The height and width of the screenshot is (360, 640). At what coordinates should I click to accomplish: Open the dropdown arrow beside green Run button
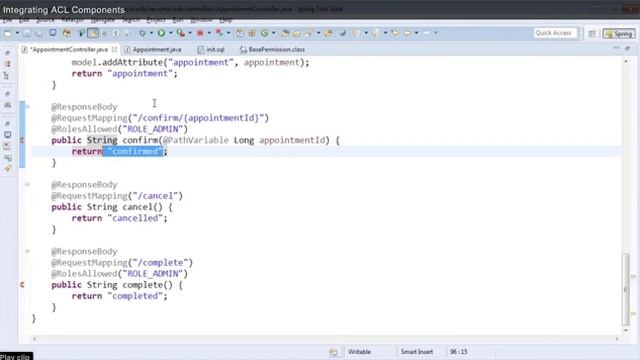point(171,33)
